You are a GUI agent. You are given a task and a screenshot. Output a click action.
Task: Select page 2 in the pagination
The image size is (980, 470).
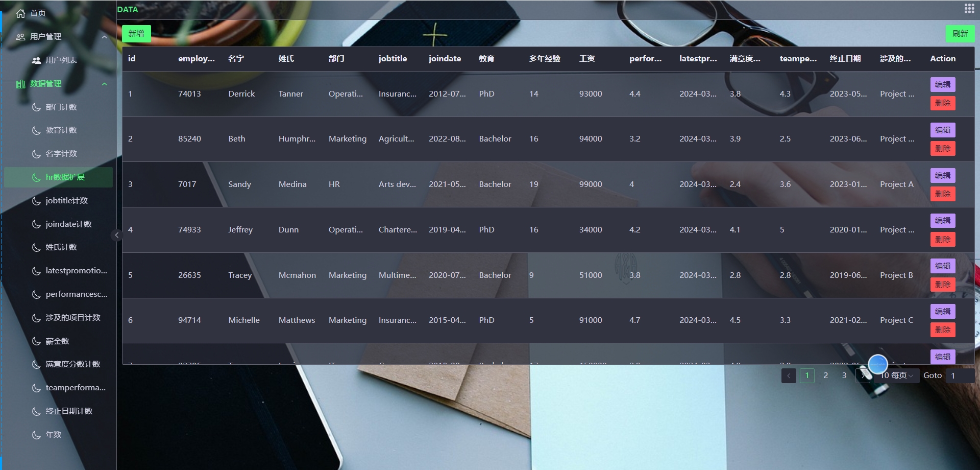point(825,375)
